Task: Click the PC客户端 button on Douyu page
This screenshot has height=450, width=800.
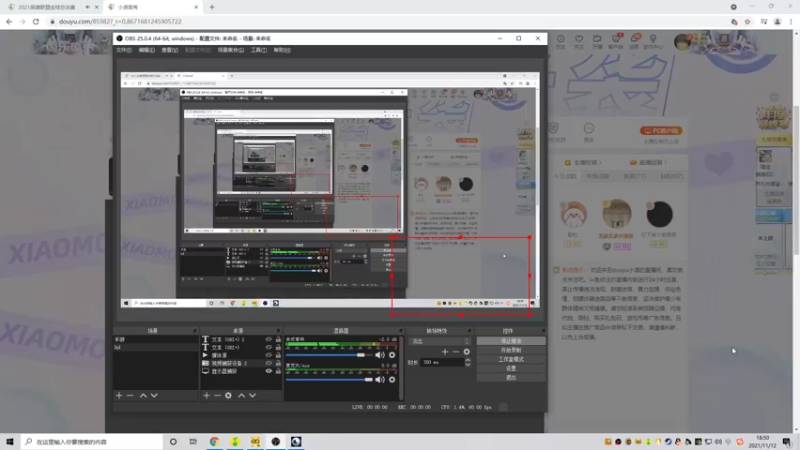Action: (661, 131)
